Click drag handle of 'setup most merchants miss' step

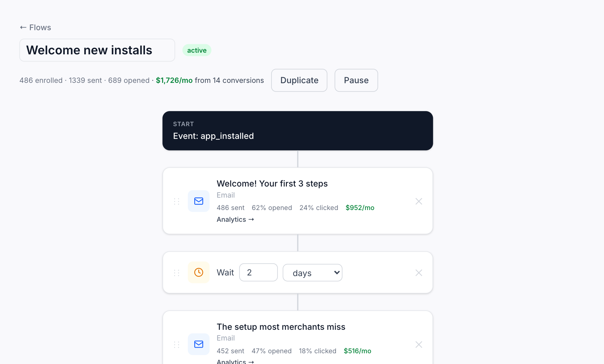click(x=177, y=345)
